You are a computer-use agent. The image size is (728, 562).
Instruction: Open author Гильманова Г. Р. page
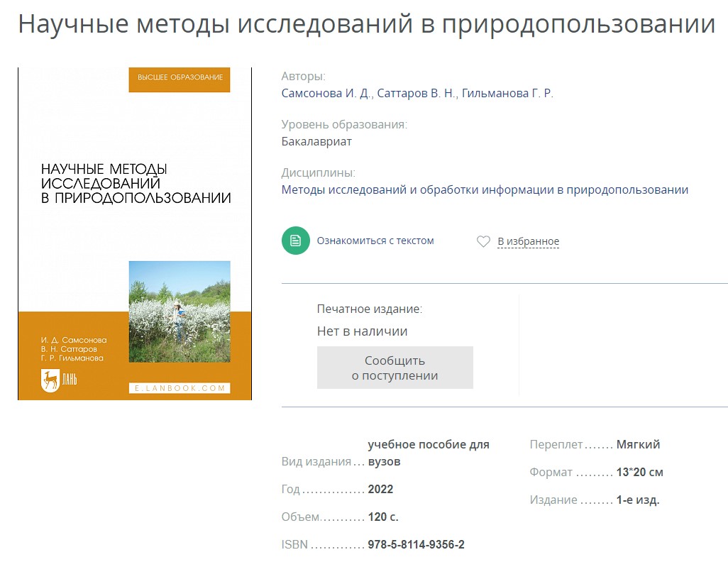tap(507, 94)
